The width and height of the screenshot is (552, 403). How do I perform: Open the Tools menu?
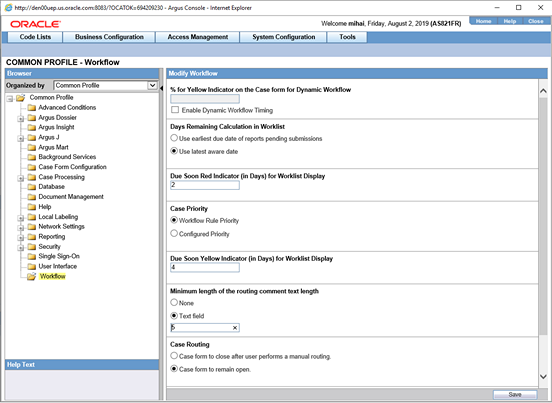tap(347, 37)
